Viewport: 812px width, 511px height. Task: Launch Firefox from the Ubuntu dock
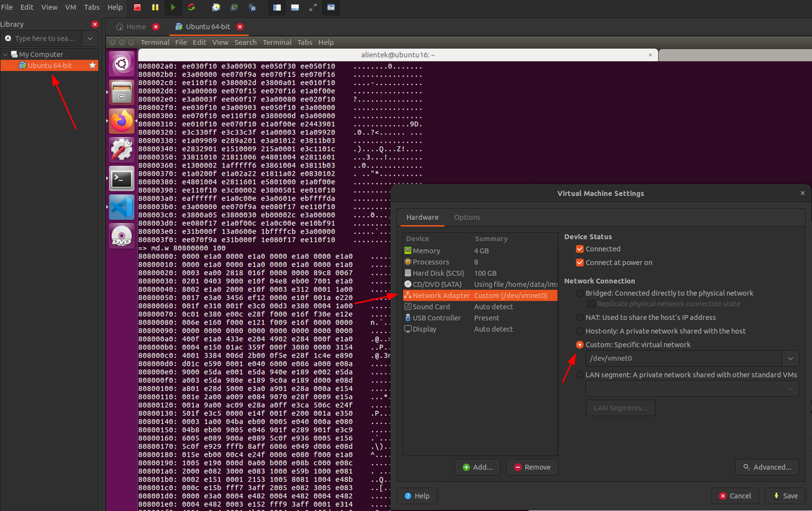tap(122, 120)
